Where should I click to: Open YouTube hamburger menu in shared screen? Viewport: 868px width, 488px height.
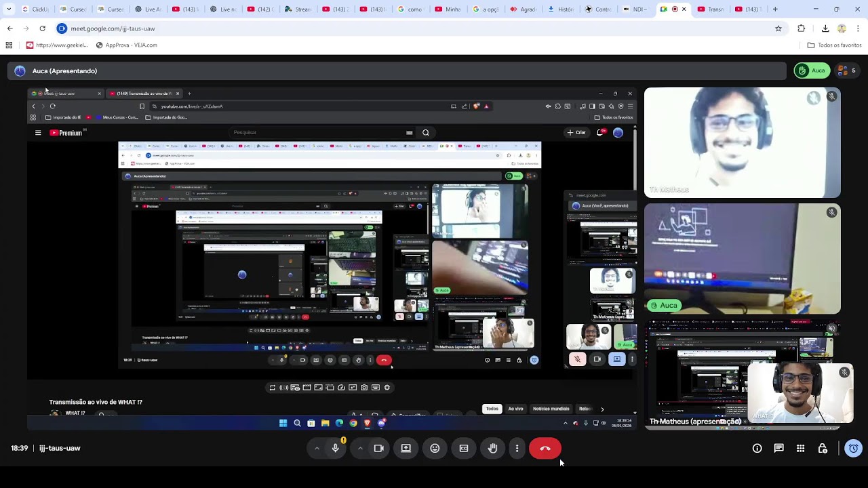[38, 133]
